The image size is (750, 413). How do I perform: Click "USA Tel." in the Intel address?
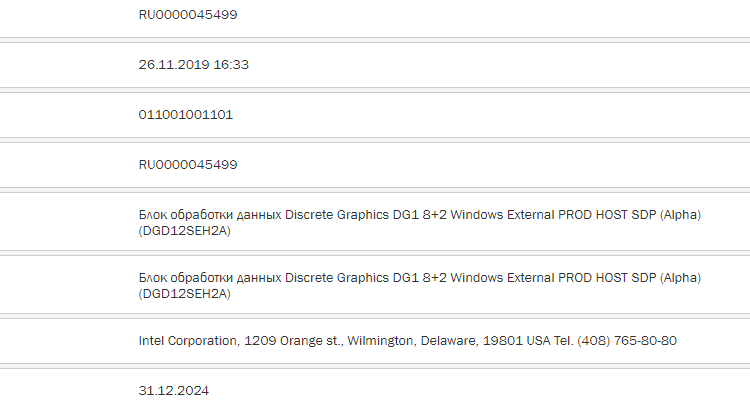click(x=530, y=340)
